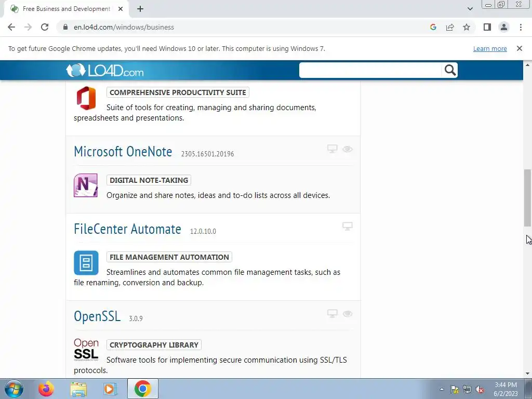Open the Microsoft OneNote title link
Screen dimensions: 532x399
[x=123, y=152]
